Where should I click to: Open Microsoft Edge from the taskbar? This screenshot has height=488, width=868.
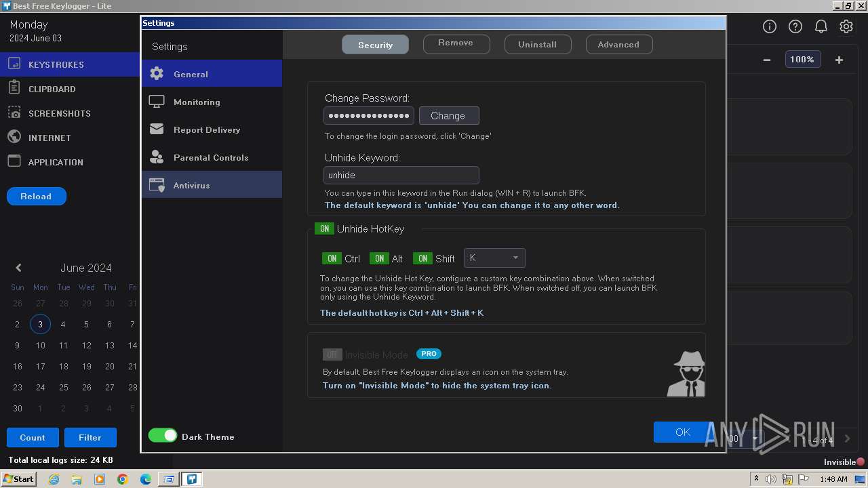(x=146, y=479)
